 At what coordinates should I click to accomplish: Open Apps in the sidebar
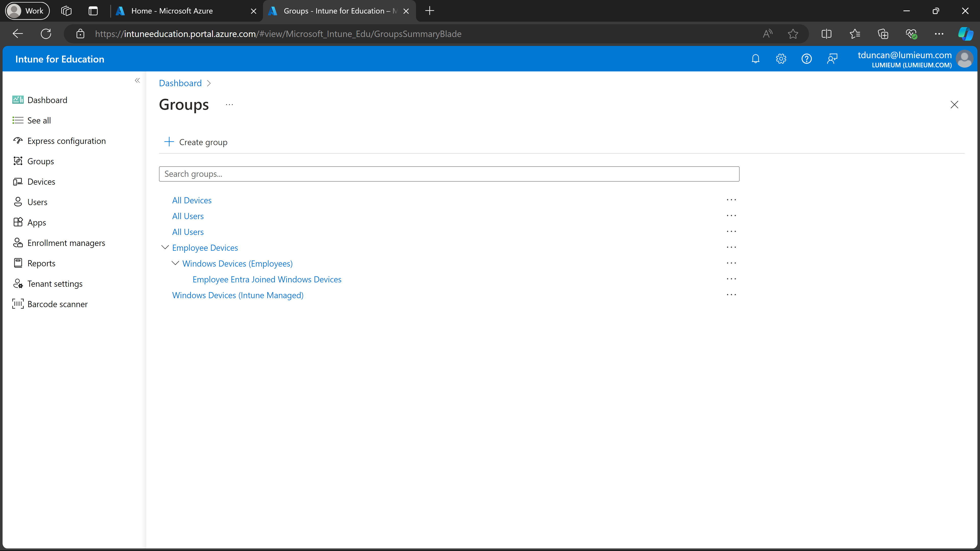[29, 222]
